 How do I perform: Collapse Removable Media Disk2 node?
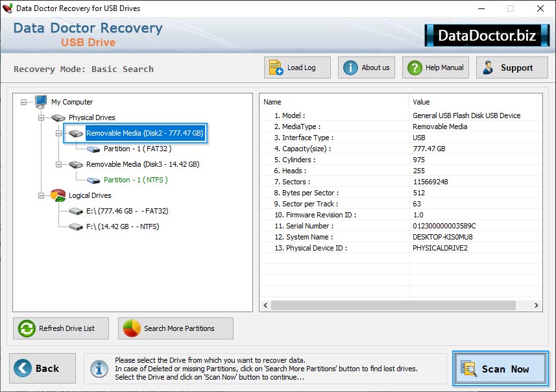tap(58, 134)
